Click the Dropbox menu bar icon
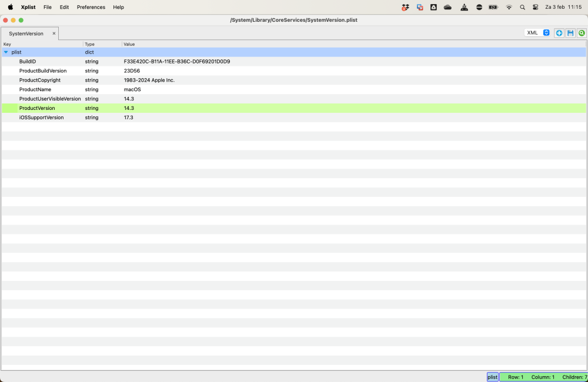The height and width of the screenshot is (382, 588). click(x=405, y=7)
